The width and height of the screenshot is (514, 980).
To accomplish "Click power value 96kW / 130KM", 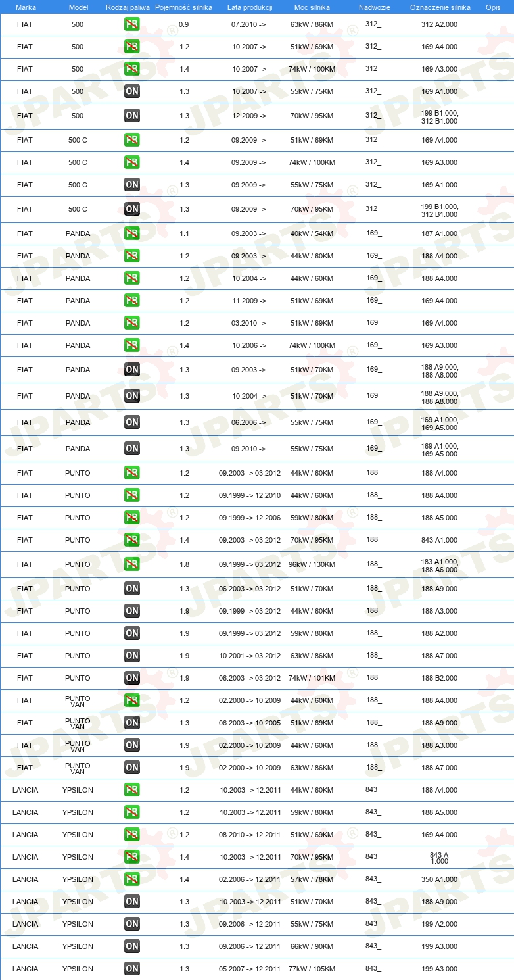I will (x=312, y=564).
